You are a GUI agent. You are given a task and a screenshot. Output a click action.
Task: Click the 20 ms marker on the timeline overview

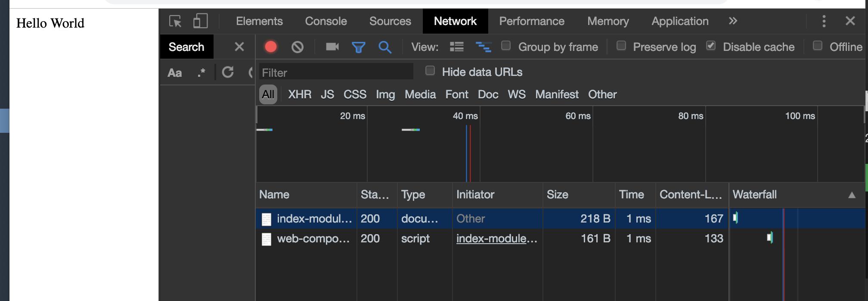point(352,116)
